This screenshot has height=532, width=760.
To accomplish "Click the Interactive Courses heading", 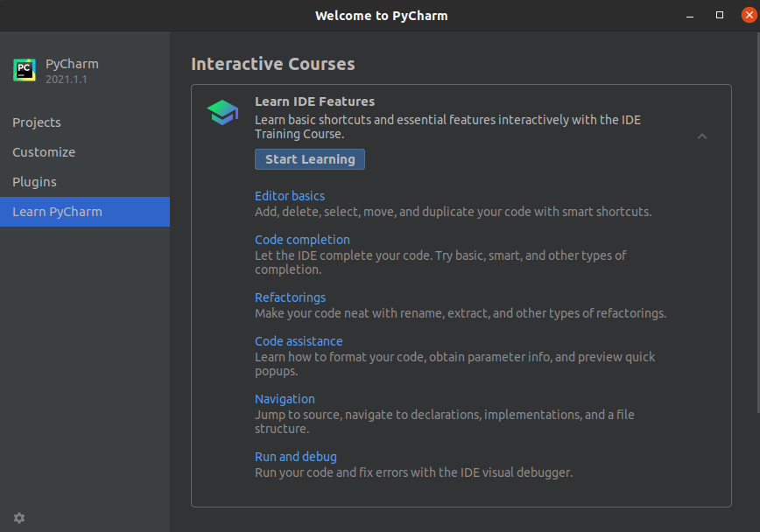I will [273, 64].
